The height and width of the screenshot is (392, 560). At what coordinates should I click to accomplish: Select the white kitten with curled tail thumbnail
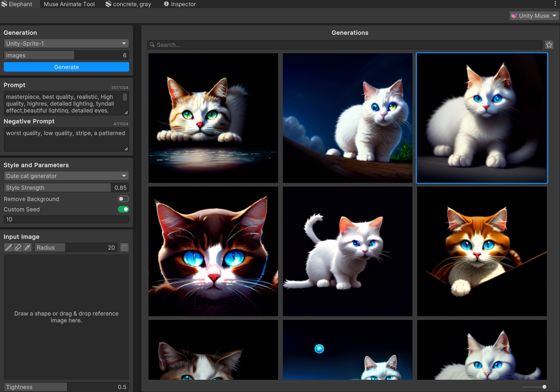(347, 251)
